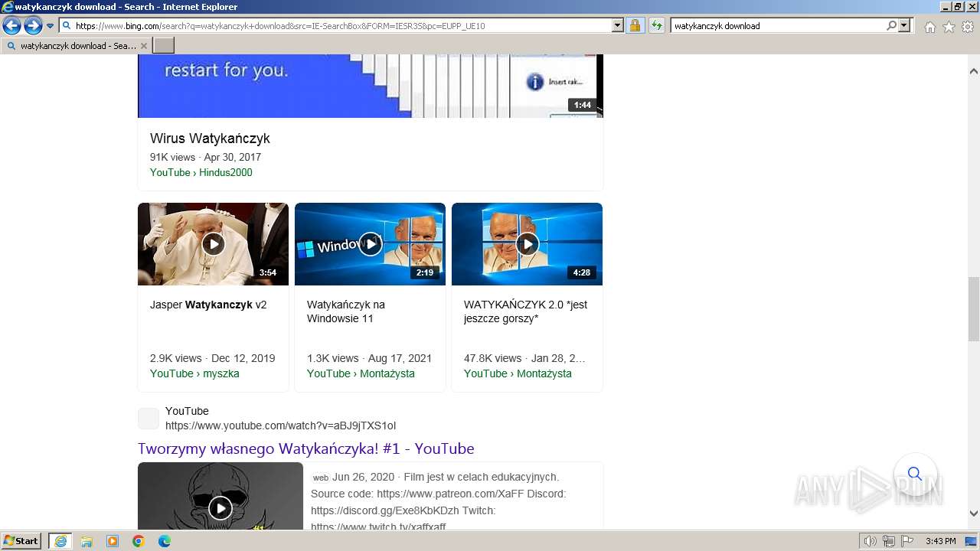This screenshot has width=980, height=551.
Task: Open the Action Center flag icon
Action: tap(907, 541)
